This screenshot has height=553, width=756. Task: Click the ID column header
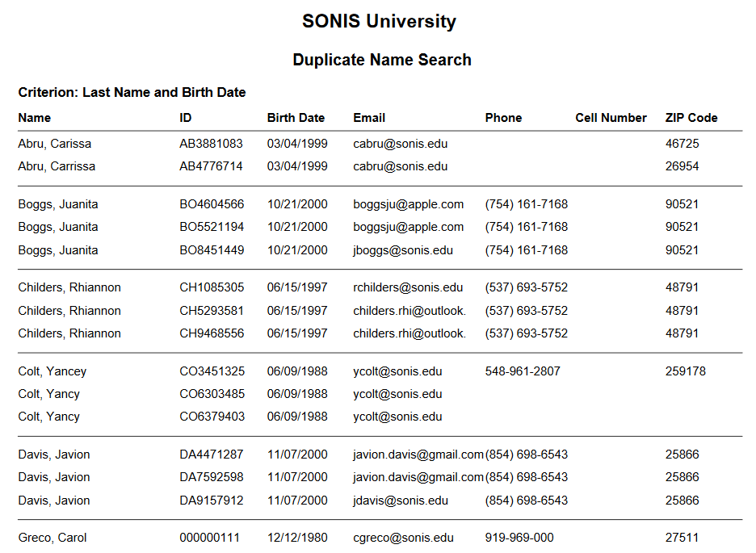pyautogui.click(x=186, y=118)
